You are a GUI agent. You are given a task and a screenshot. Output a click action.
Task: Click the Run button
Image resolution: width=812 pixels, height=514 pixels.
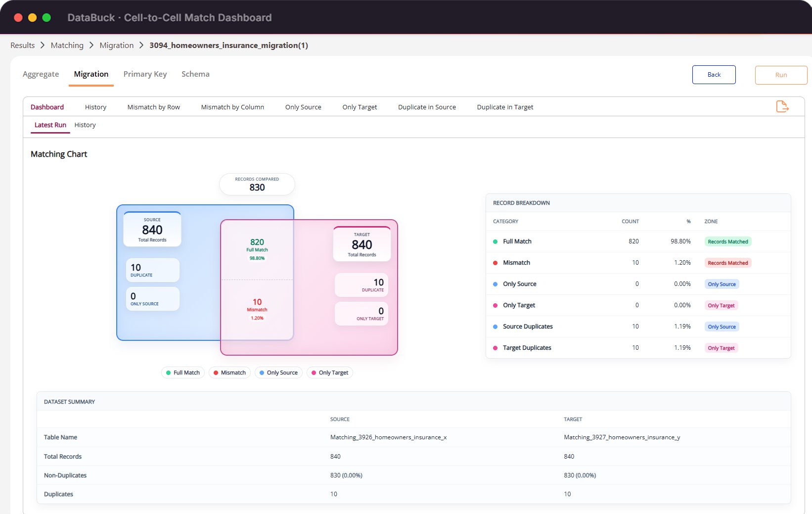point(781,75)
